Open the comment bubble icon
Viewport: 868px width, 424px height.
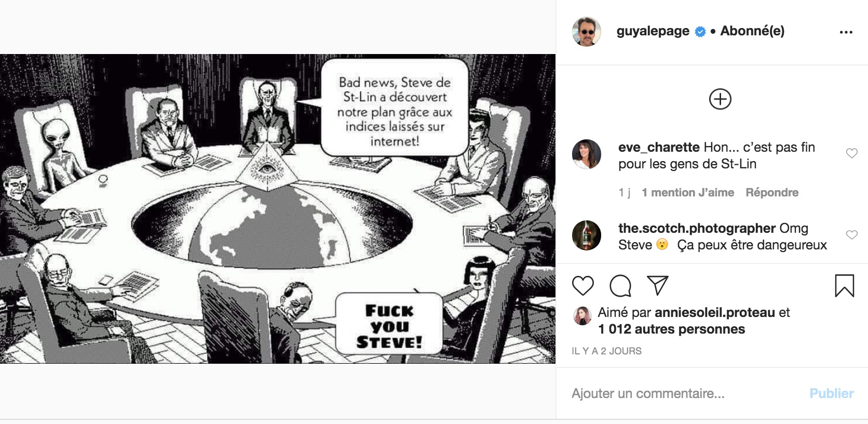coord(620,286)
